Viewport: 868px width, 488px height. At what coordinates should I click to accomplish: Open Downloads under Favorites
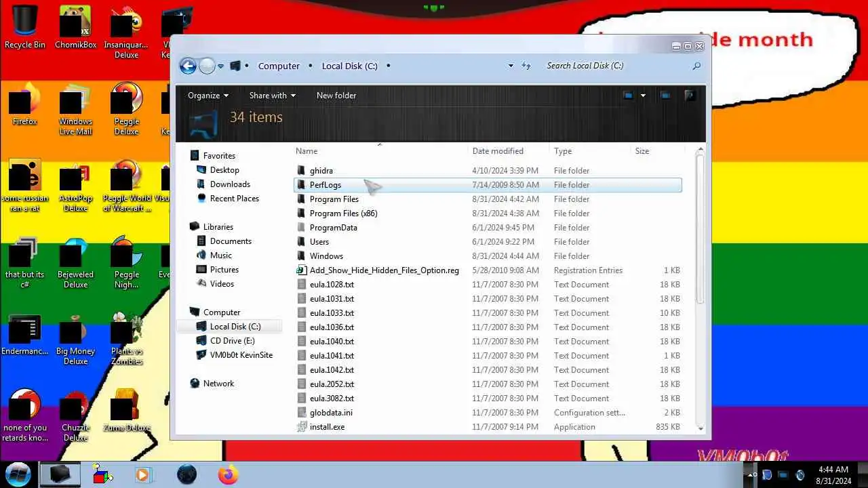(x=223, y=184)
